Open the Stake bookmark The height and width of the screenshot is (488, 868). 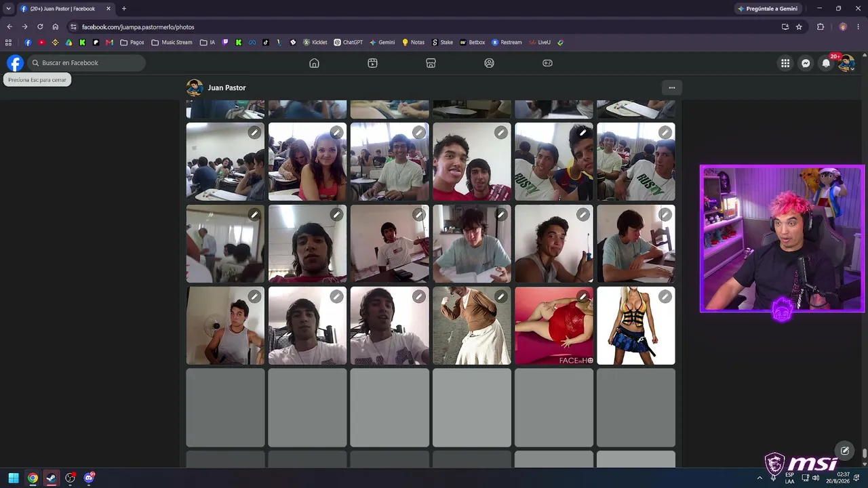(x=442, y=42)
